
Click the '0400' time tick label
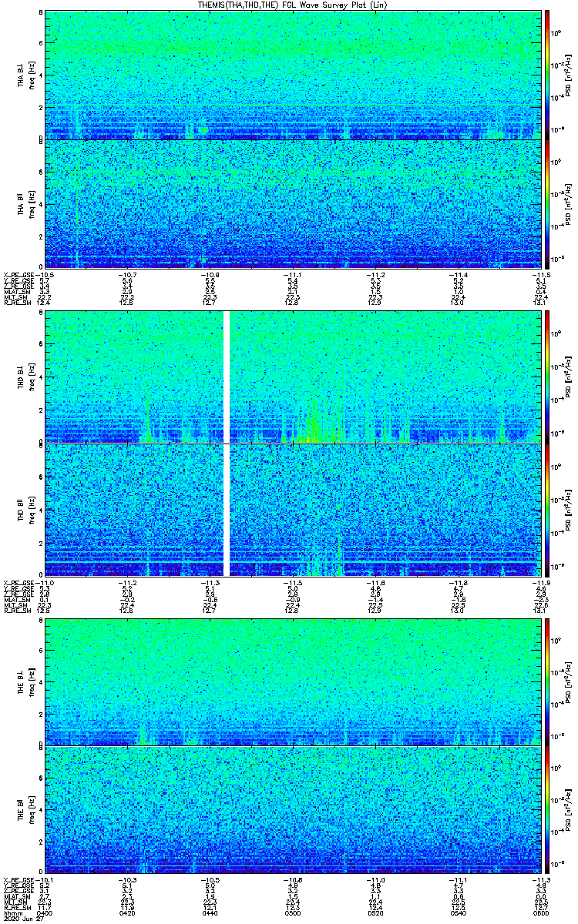pyautogui.click(x=45, y=912)
